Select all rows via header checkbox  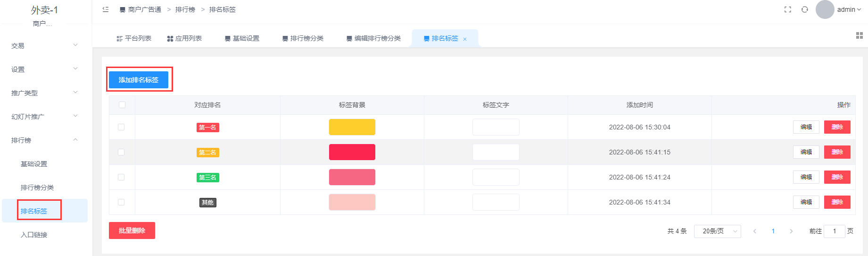[x=122, y=105]
